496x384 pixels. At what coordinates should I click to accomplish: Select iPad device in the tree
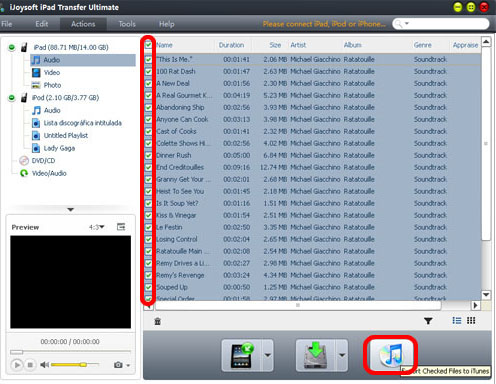(x=71, y=47)
